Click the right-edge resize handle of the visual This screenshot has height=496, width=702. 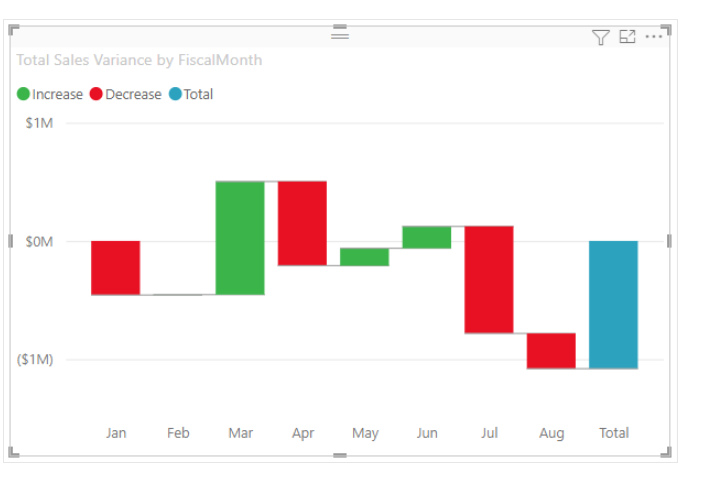point(669,241)
